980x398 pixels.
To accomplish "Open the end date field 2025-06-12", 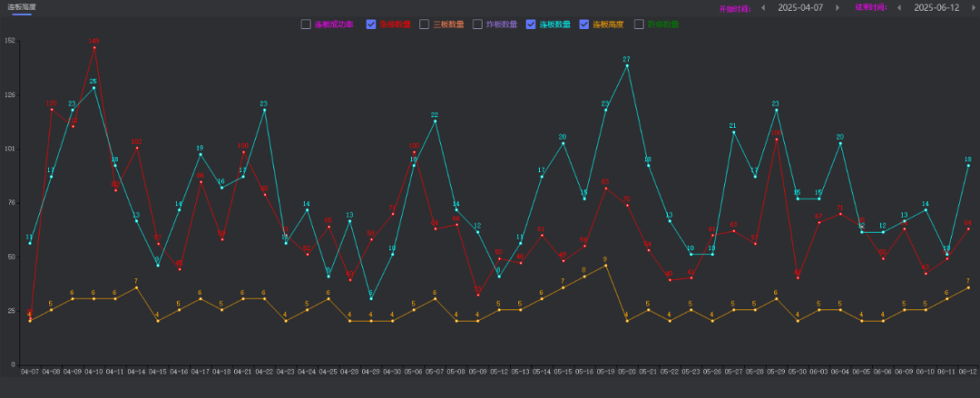I will [x=936, y=7].
